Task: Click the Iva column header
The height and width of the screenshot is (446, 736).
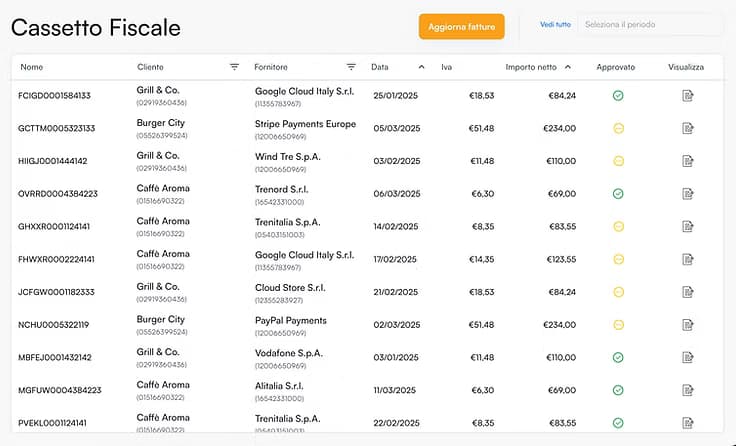Action: click(x=446, y=67)
